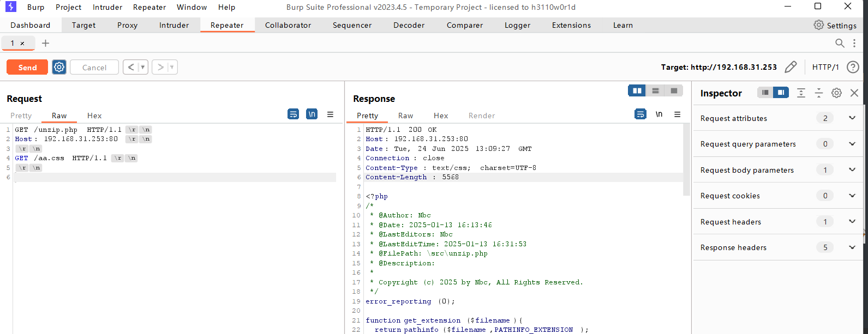Select Render view in Response panel
868x334 pixels.
click(x=482, y=116)
